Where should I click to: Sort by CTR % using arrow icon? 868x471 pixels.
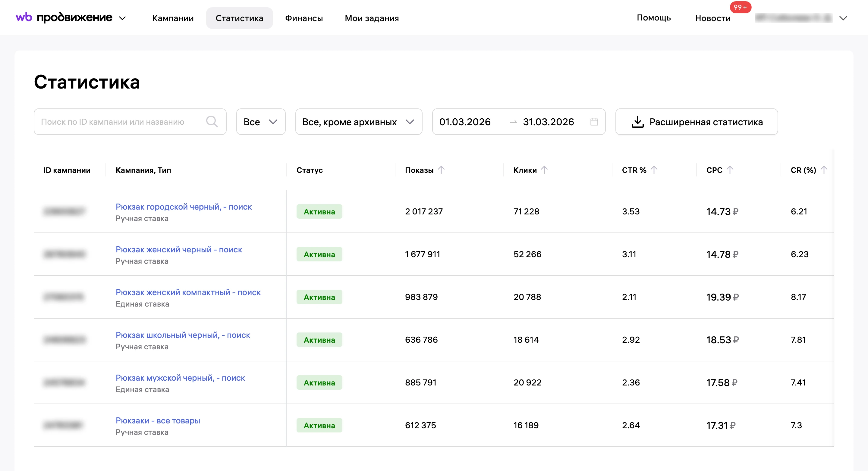pyautogui.click(x=654, y=170)
